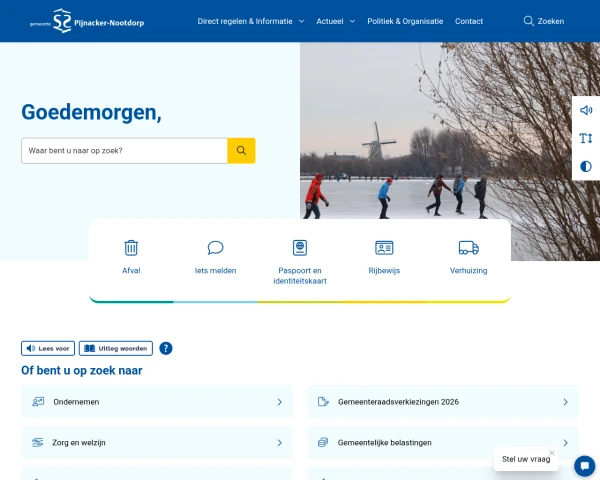Close the 'Stel uw vraag' popup

552,453
